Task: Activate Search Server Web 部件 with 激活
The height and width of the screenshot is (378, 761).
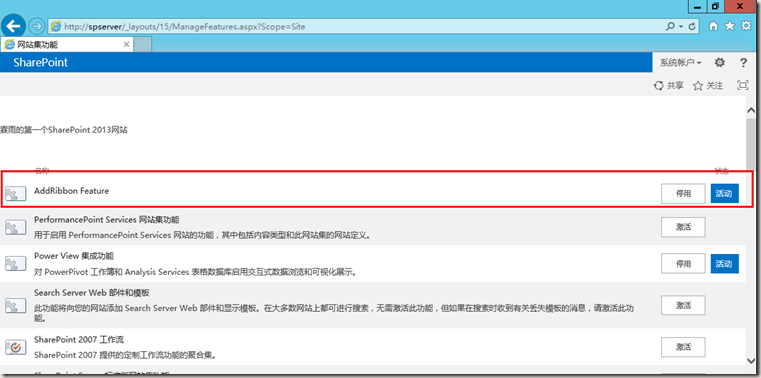Action: point(683,305)
